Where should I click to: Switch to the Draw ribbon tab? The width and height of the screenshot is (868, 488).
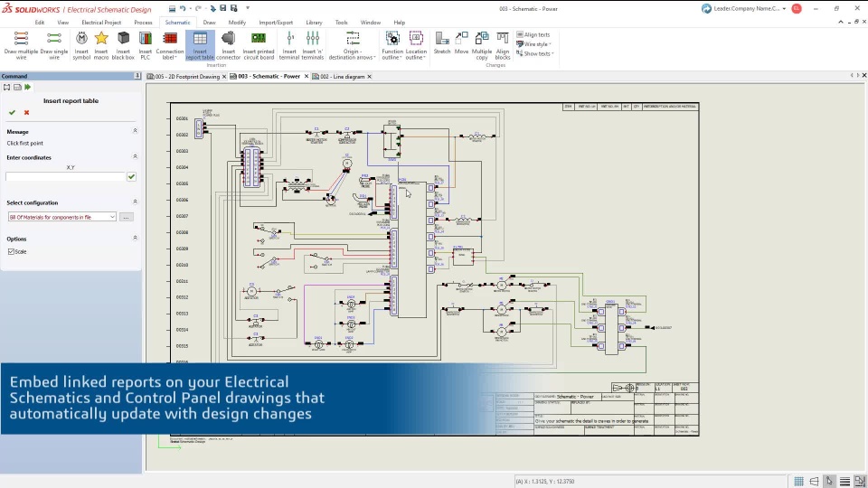click(x=209, y=23)
